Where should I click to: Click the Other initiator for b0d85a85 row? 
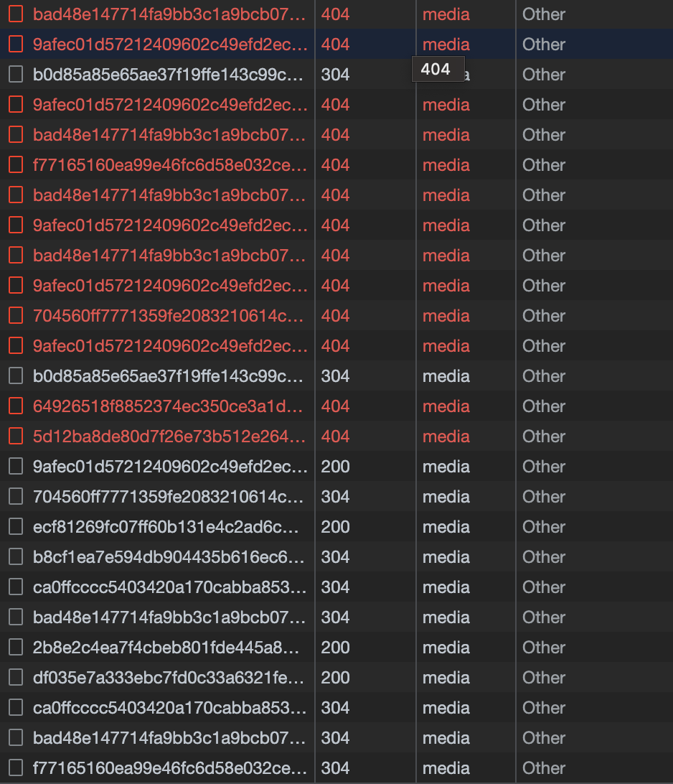pos(543,73)
